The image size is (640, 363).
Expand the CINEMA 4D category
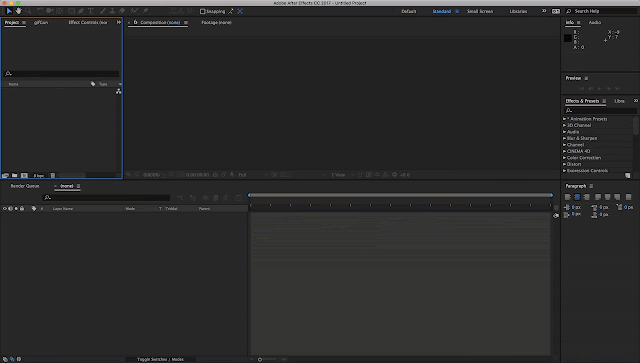tap(564, 151)
